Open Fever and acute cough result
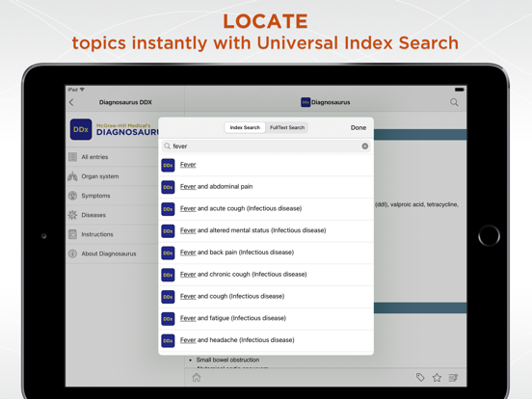Image resolution: width=532 pixels, height=399 pixels. [x=266, y=209]
